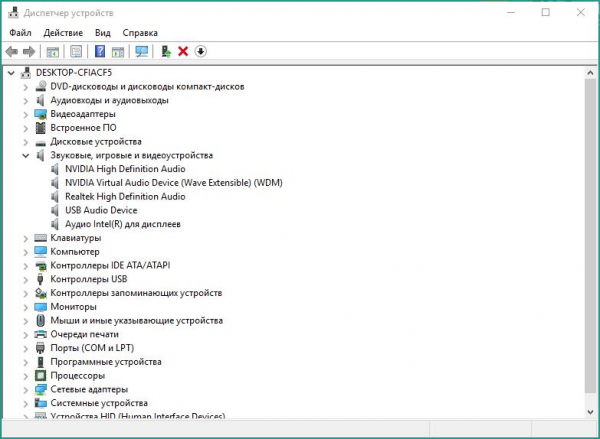Viewport: 600px width, 439px height.
Task: Click the Очереди печати printer icon
Action: (x=41, y=335)
